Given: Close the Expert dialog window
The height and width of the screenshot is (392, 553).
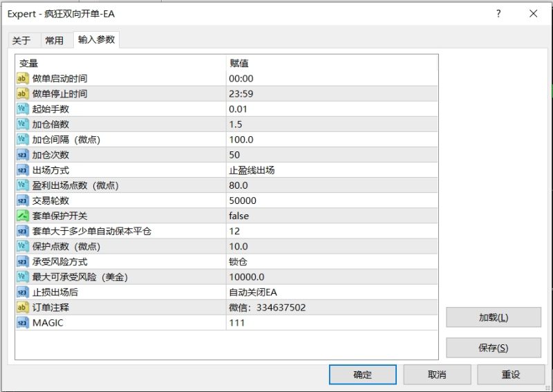Looking at the screenshot, I should 533,14.
